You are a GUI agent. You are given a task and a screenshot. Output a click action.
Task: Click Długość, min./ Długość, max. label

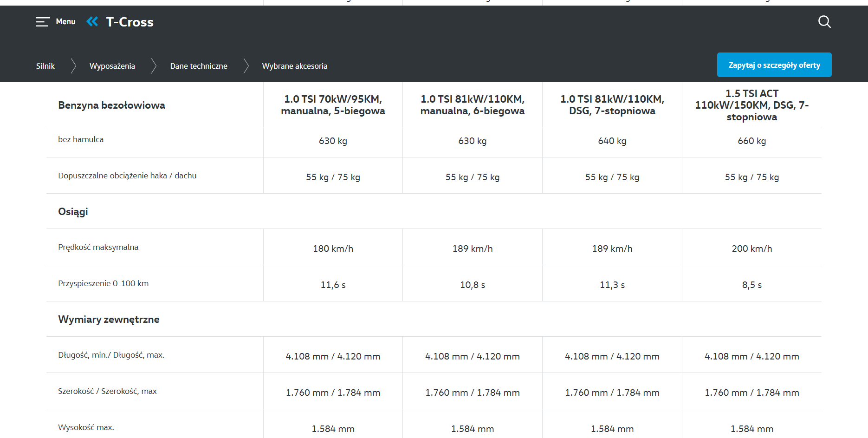coord(111,355)
